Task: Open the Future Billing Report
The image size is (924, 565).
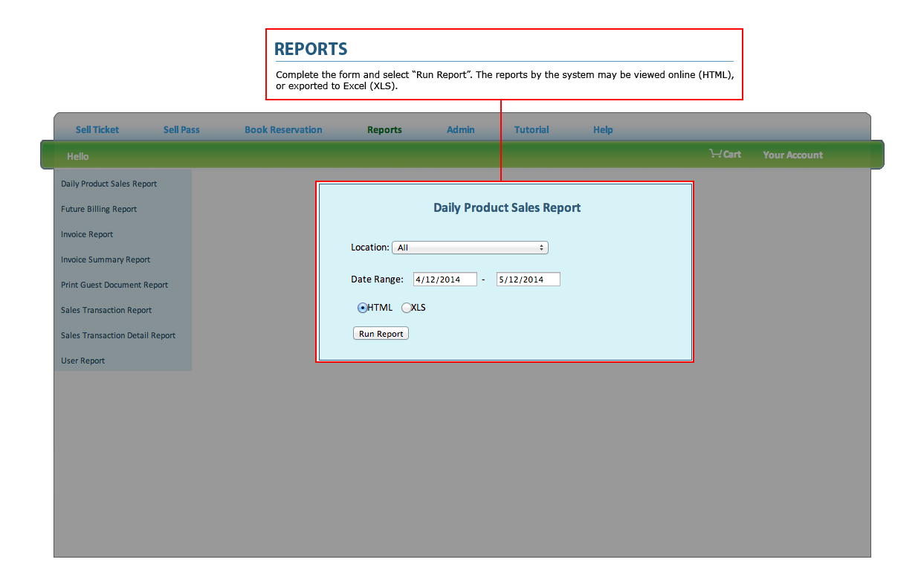Action: pos(99,209)
